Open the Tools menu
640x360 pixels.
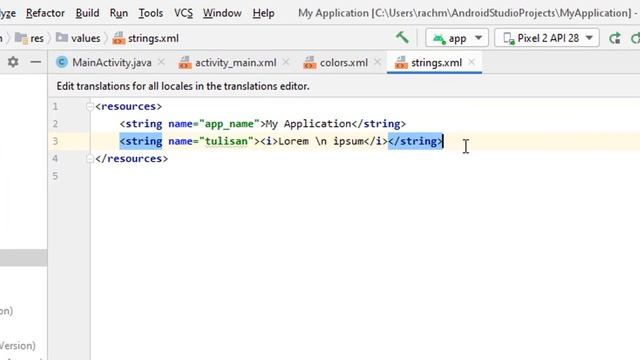click(151, 13)
